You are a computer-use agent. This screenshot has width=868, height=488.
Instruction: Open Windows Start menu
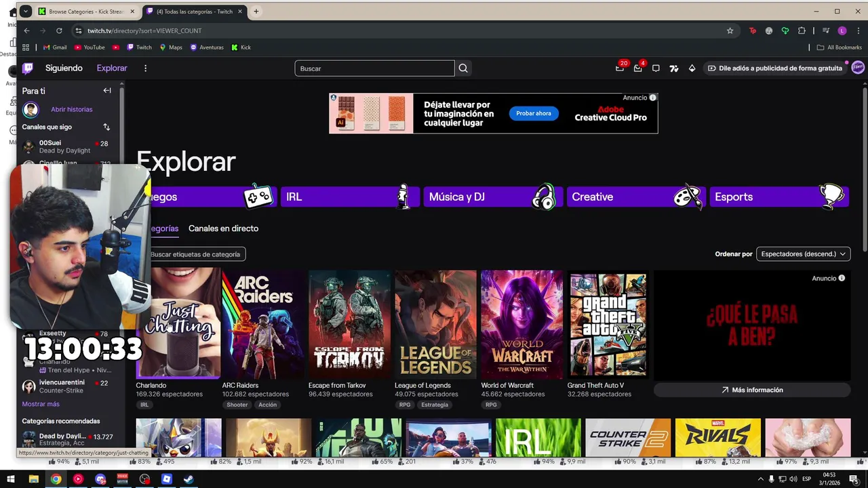[11, 479]
